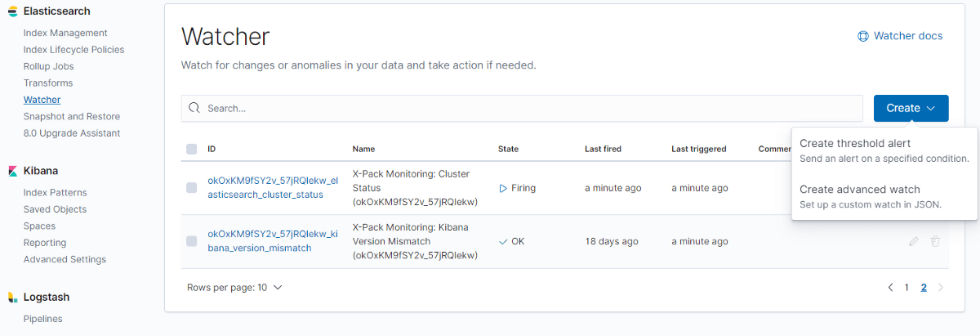The width and height of the screenshot is (980, 336).
Task: Edit the kibana_version_mismatch watch pencil icon
Action: pos(914,241)
